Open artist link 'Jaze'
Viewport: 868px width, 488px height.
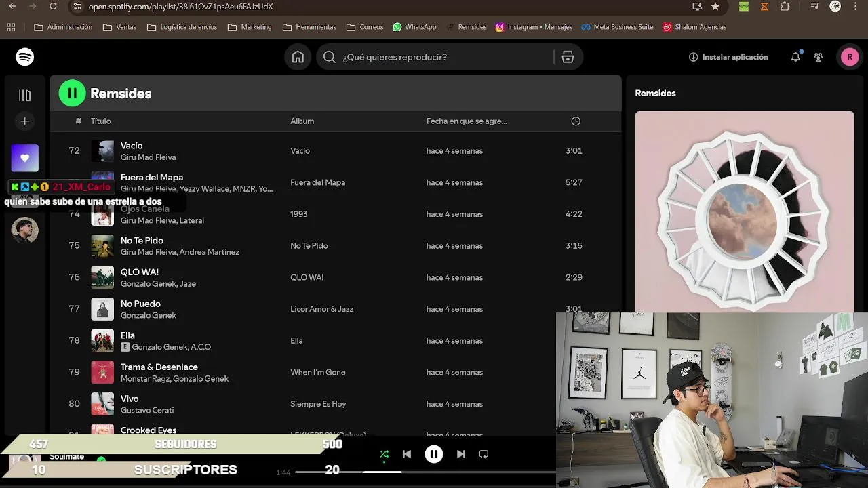[188, 284]
